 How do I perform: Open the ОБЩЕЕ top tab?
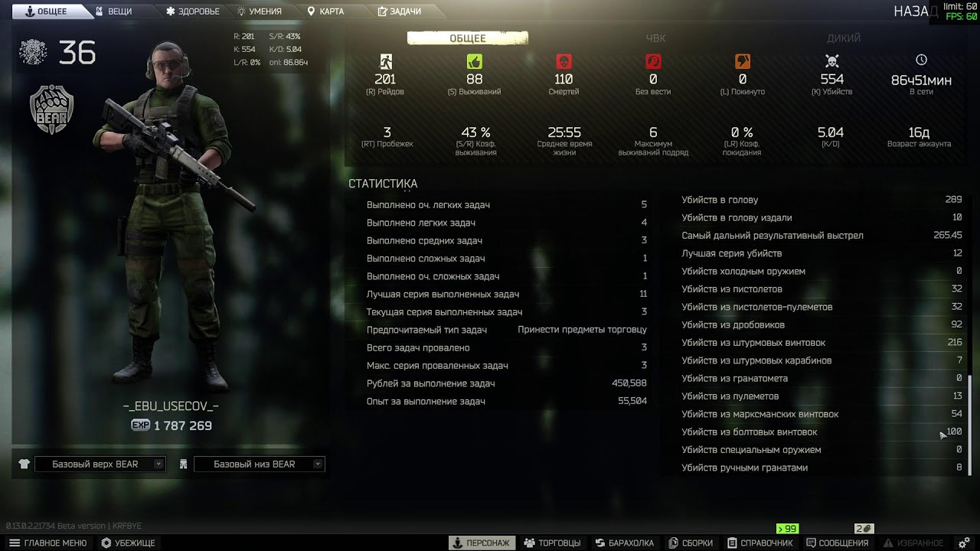45,11
